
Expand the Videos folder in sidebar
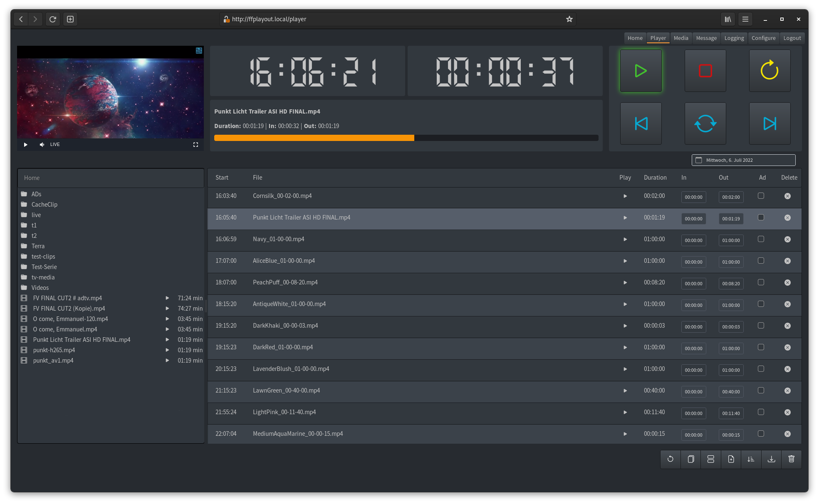(40, 288)
